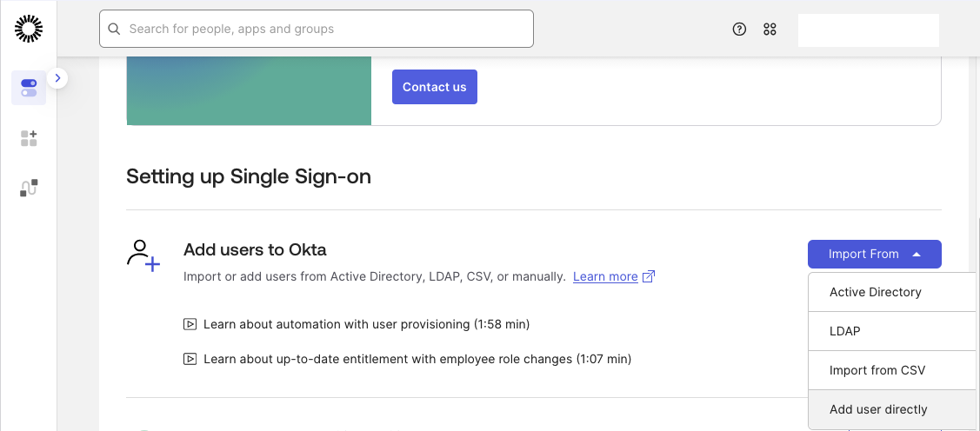This screenshot has height=431, width=980.
Task: Click the Add users to Okta heading
Action: click(x=255, y=250)
